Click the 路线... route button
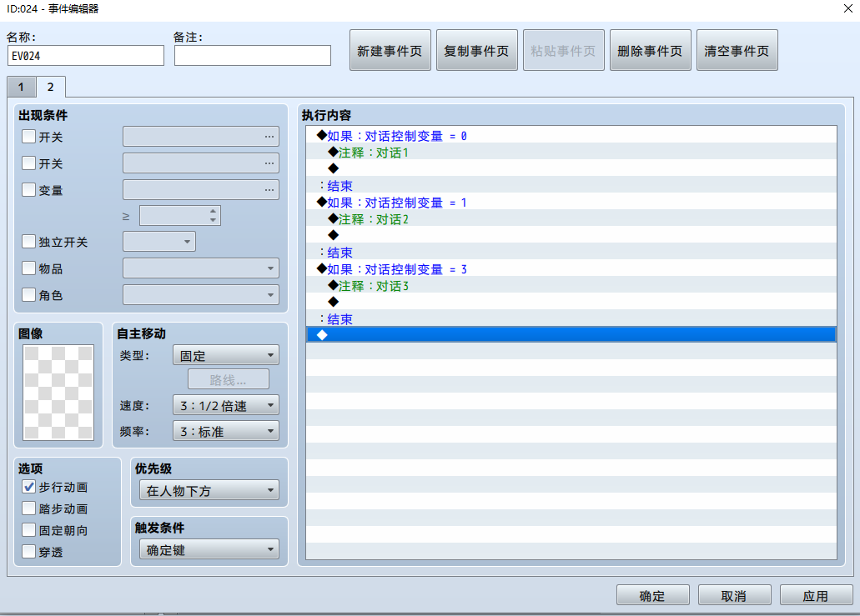This screenshot has height=616, width=860. (229, 380)
